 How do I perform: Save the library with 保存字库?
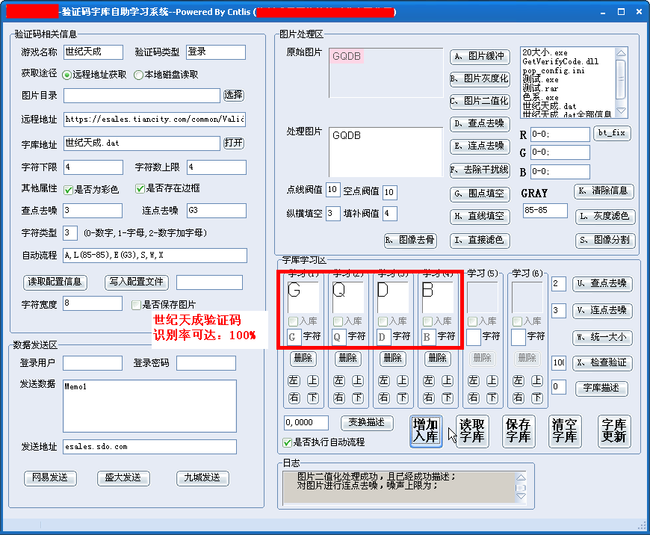coord(519,431)
